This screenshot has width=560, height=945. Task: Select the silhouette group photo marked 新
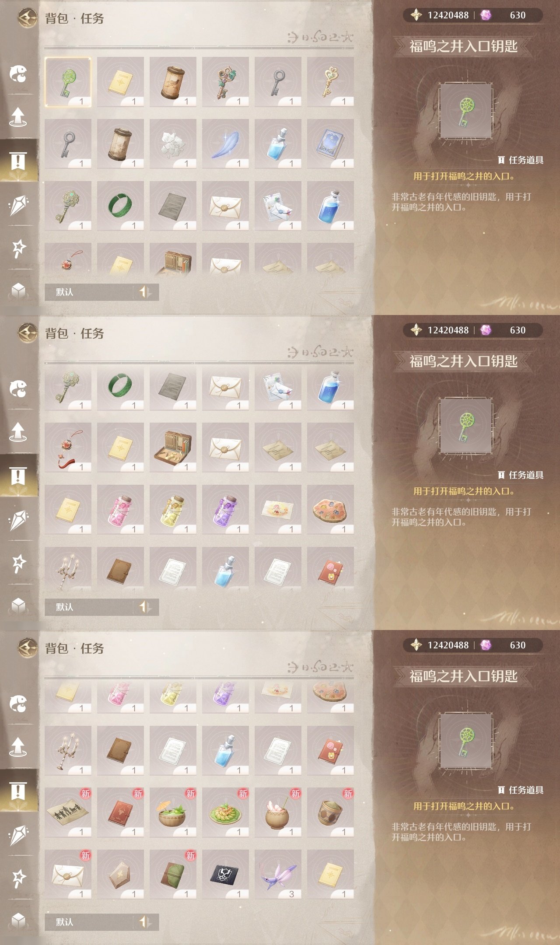pyautogui.click(x=68, y=812)
